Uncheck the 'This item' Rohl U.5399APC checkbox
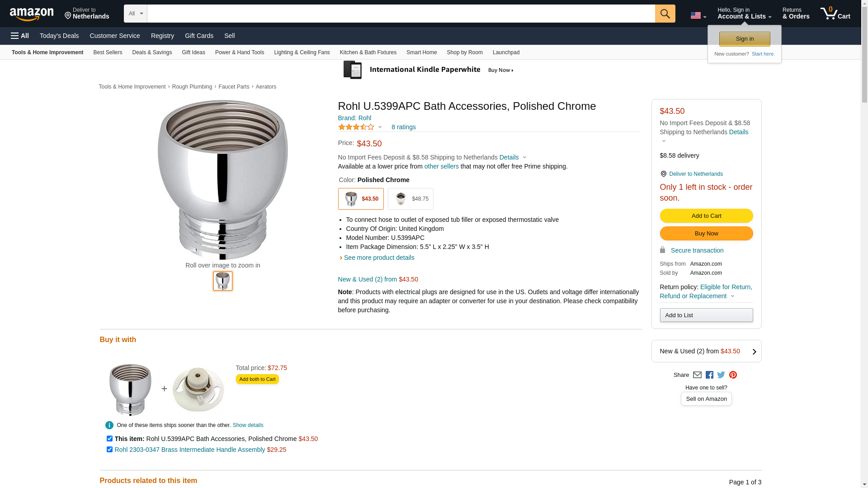Image resolution: width=868 pixels, height=488 pixels. click(x=109, y=439)
